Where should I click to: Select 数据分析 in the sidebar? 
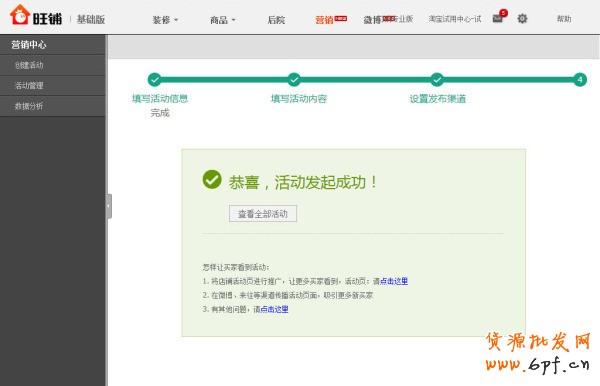[52, 106]
